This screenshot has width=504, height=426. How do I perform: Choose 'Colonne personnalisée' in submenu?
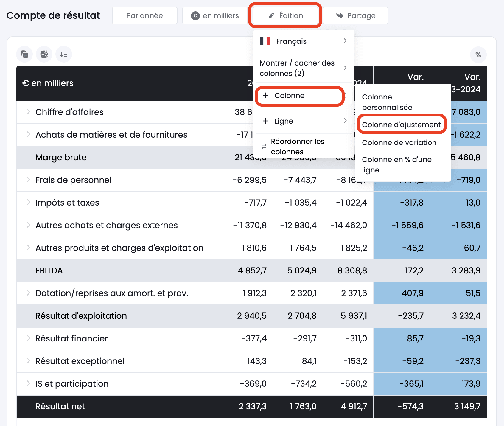pos(387,102)
